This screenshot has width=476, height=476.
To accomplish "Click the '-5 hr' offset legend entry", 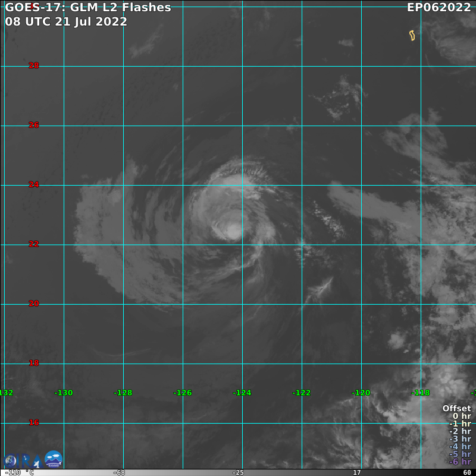I will pos(461,454).
